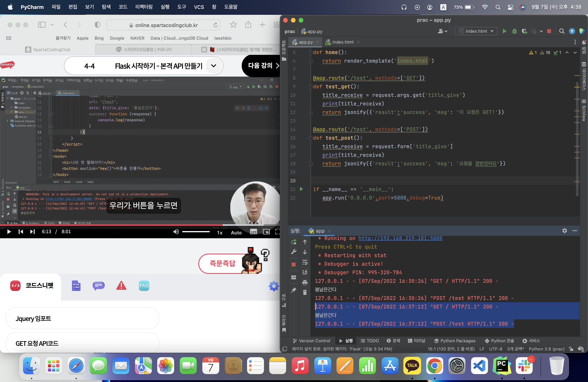Toggle the lock icon in PyCharm status bar
The height and width of the screenshot is (382, 588).
click(571, 349)
